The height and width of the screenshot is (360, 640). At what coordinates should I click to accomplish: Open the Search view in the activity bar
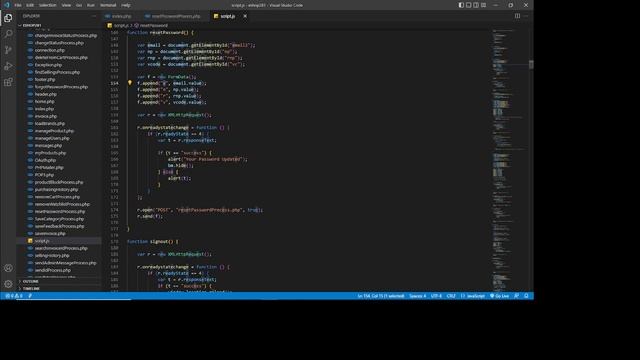(x=8, y=34)
